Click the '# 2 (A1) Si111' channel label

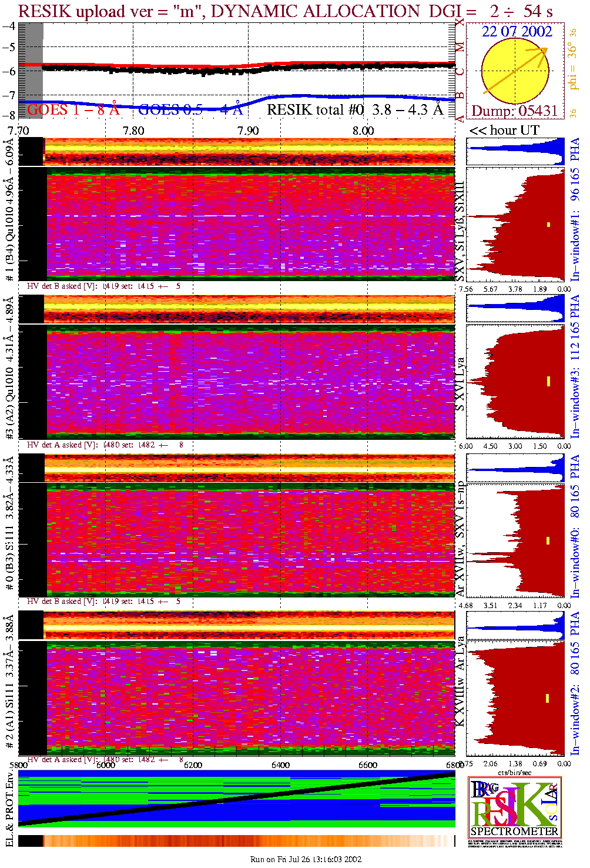coord(9,716)
